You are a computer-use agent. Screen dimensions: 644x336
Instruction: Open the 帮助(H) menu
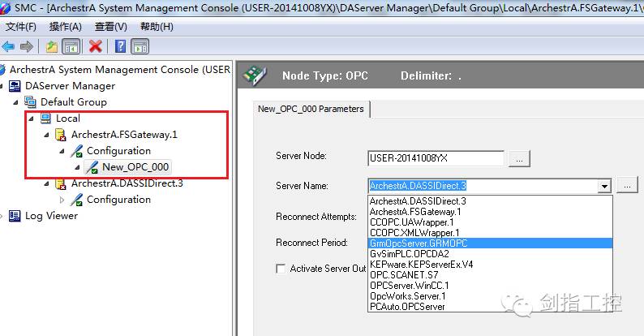tap(157, 27)
